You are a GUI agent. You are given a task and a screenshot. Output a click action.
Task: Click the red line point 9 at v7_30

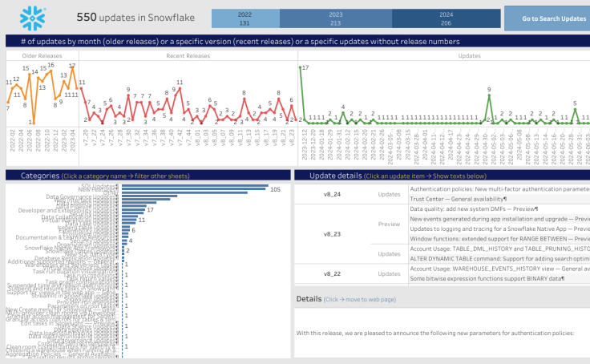[x=128, y=95]
